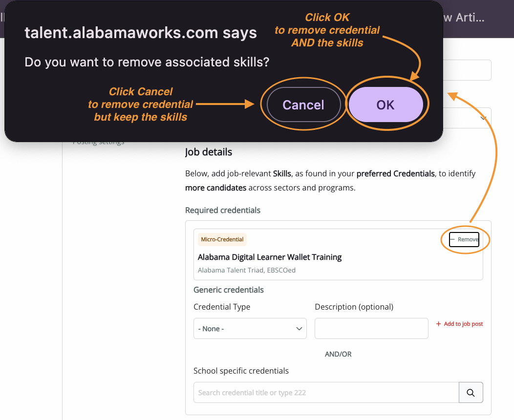This screenshot has width=514, height=420.
Task: Expand the partially hidden dropdown behind the dialog
Action: tap(467, 118)
